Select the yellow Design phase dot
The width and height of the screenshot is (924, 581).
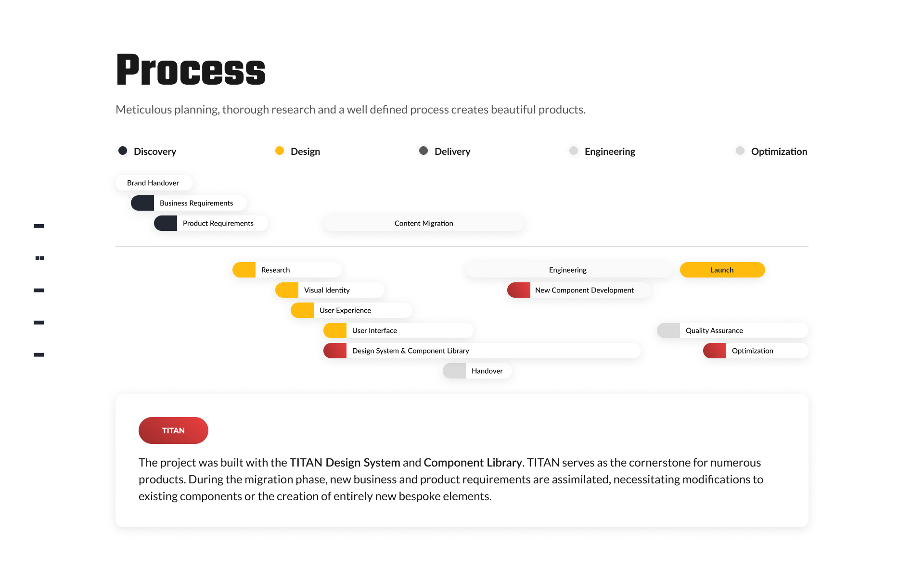pos(280,151)
